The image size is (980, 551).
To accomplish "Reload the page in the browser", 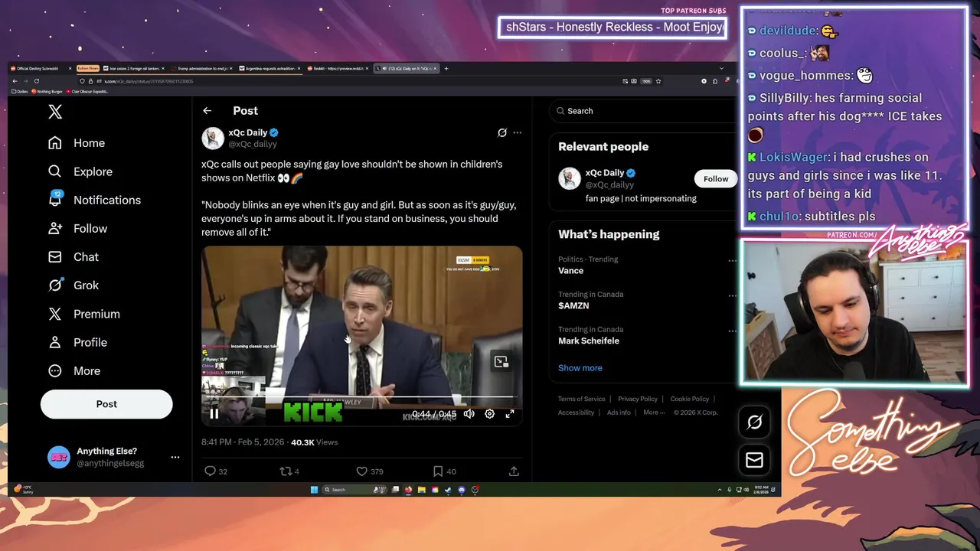I will pos(37,81).
